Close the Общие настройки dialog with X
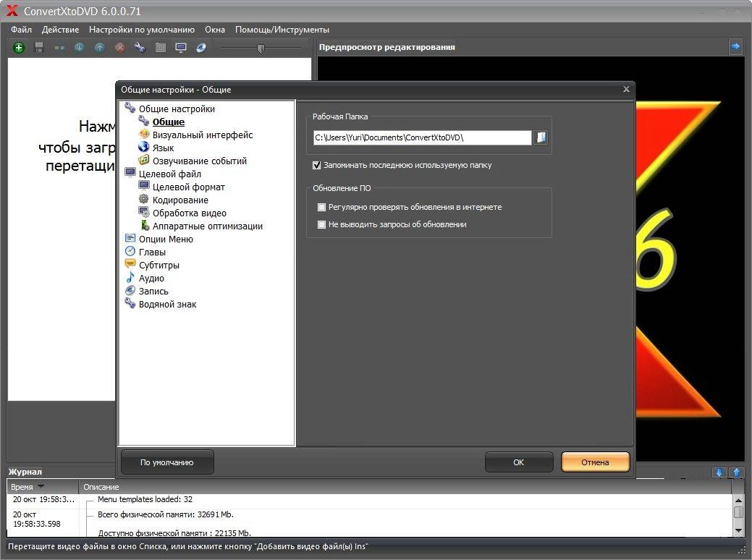This screenshot has height=560, width=752. 626,89
